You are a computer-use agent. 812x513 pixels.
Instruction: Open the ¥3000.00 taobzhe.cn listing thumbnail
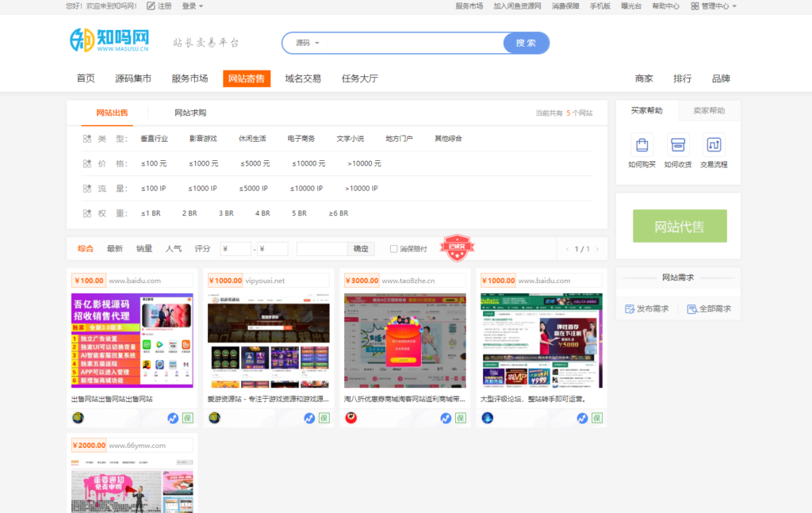tap(405, 340)
